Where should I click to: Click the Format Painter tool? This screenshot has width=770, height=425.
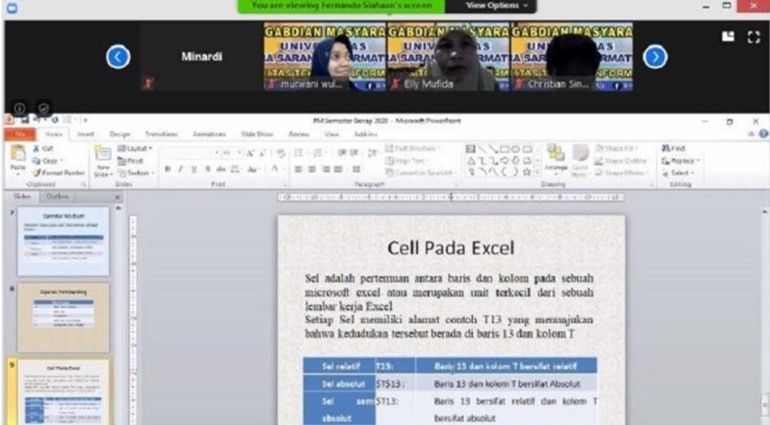(58, 173)
